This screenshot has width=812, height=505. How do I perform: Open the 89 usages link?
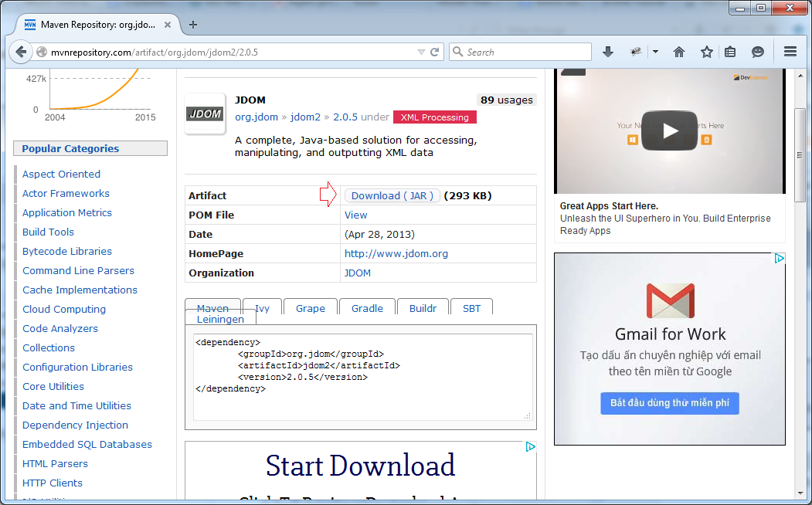click(x=507, y=100)
